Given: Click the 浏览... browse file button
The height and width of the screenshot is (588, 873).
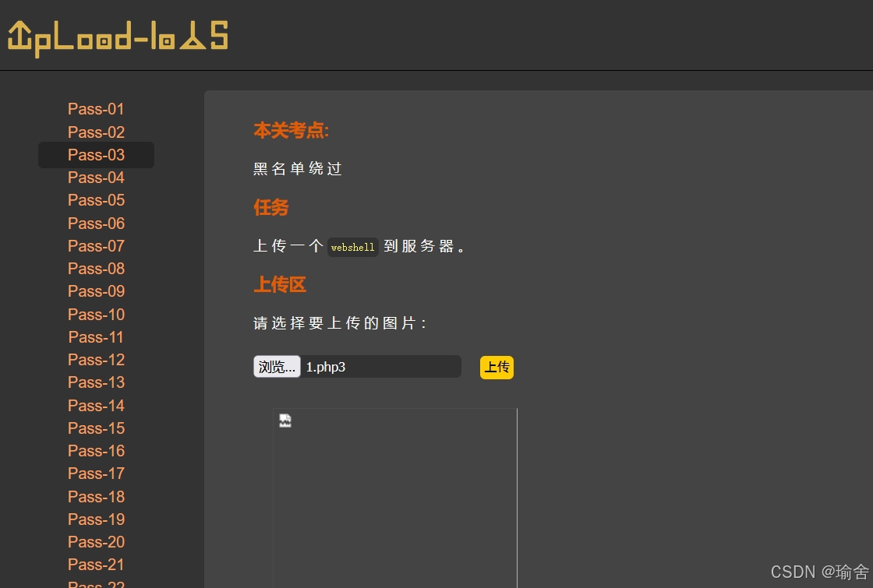Looking at the screenshot, I should click(x=277, y=367).
